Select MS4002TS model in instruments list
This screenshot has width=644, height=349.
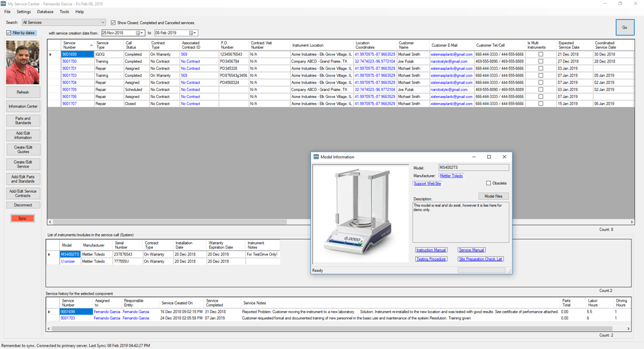(70, 254)
